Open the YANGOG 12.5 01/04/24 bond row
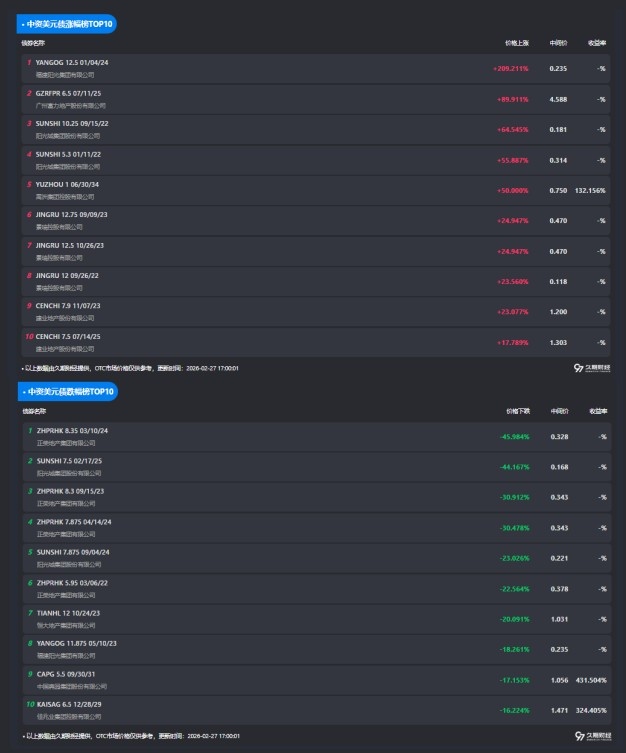This screenshot has height=753, width=626. point(72,62)
